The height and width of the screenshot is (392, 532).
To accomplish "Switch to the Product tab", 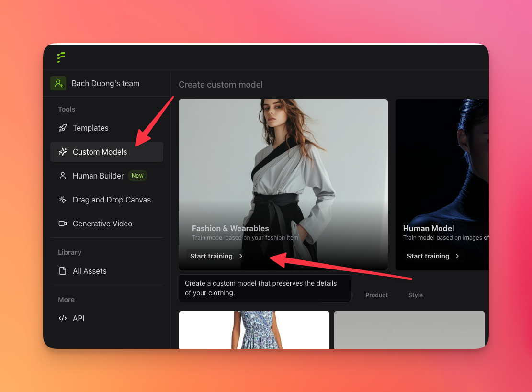I will (376, 295).
